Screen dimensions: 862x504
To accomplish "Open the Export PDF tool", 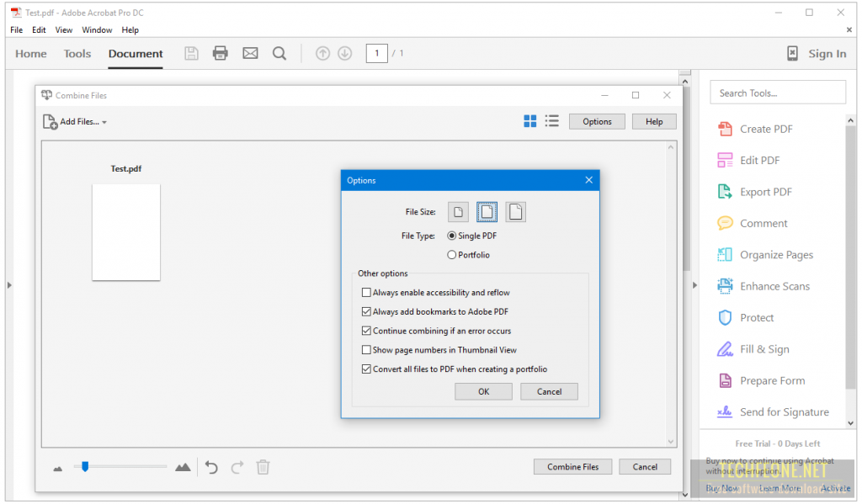I will pos(755,192).
